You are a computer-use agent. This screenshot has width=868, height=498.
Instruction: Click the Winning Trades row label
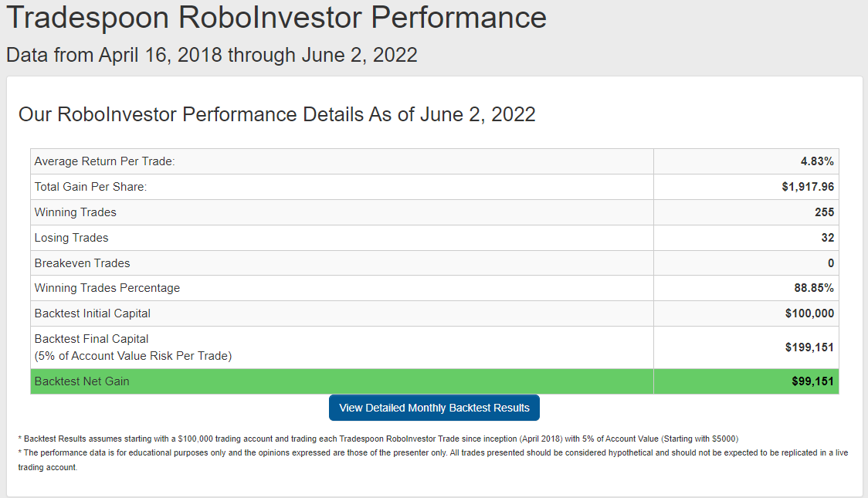(x=76, y=212)
